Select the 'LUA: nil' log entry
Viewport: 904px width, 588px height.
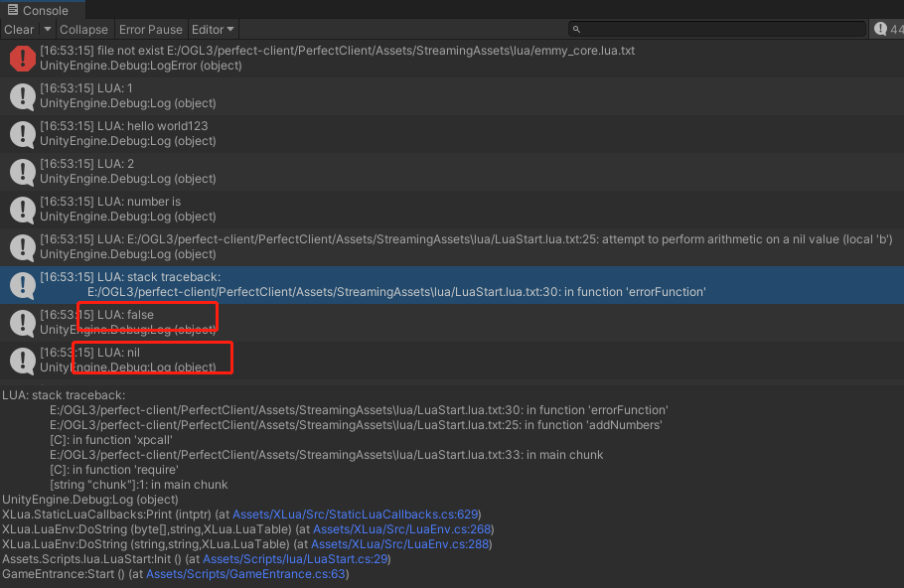(452, 361)
